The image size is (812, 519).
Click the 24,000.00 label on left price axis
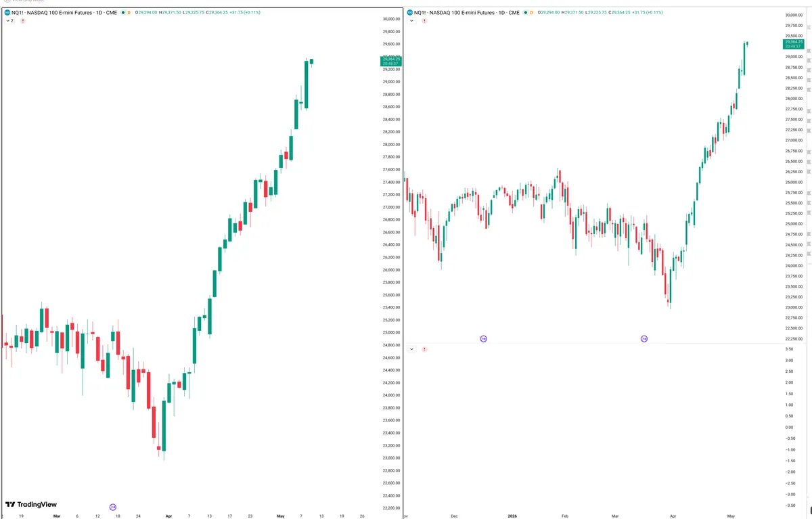coord(391,395)
